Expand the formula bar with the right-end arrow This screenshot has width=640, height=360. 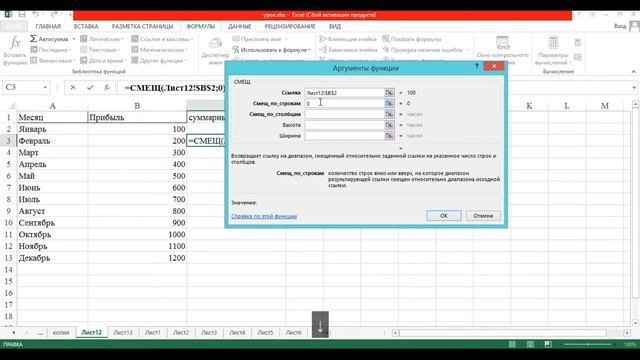pos(634,87)
